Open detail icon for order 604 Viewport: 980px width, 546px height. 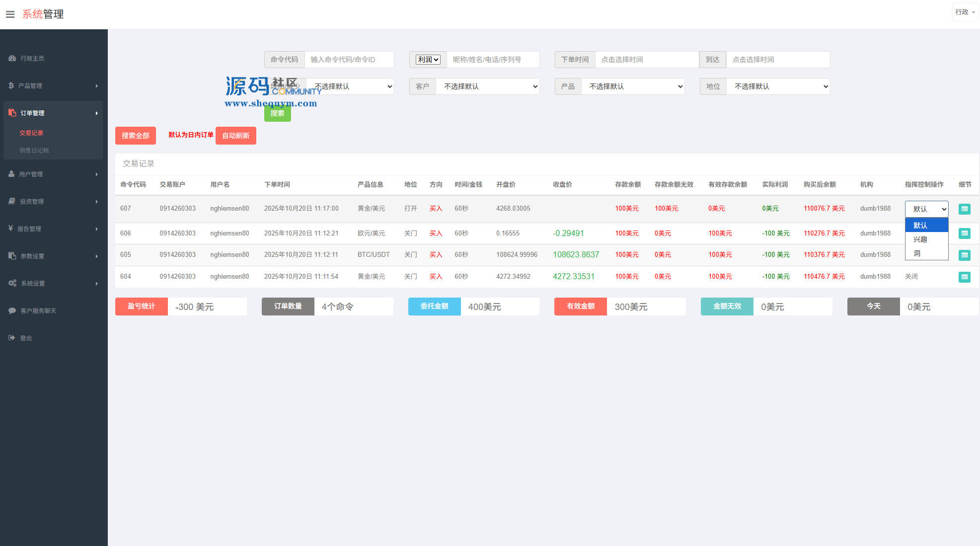(964, 277)
